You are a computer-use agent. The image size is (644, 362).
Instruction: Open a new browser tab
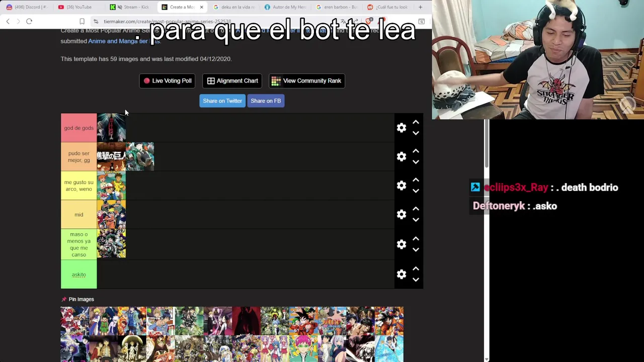(420, 7)
